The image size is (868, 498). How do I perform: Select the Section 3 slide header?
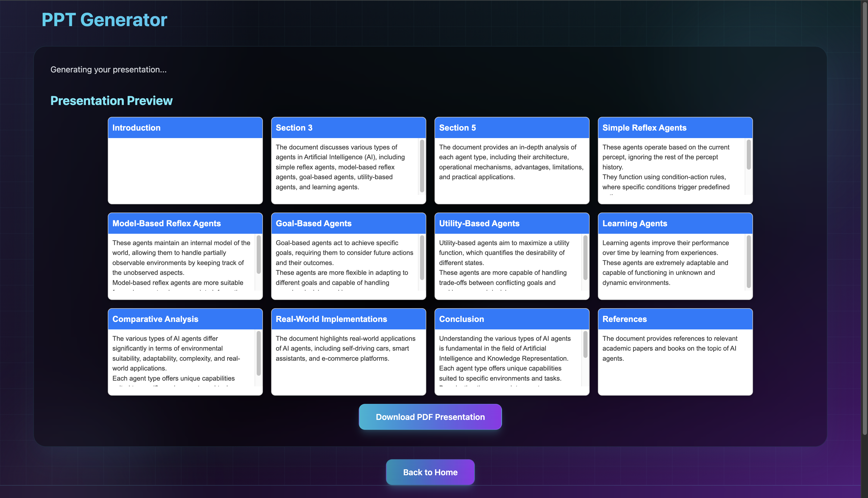tap(348, 127)
